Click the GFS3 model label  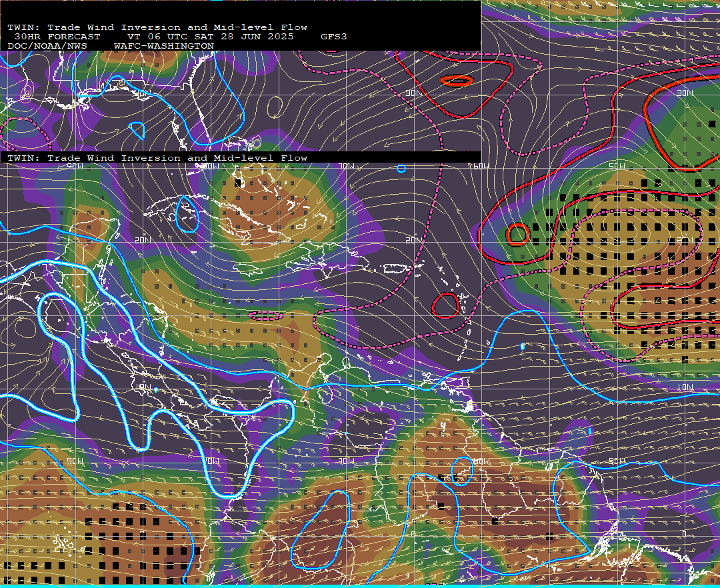tap(334, 37)
